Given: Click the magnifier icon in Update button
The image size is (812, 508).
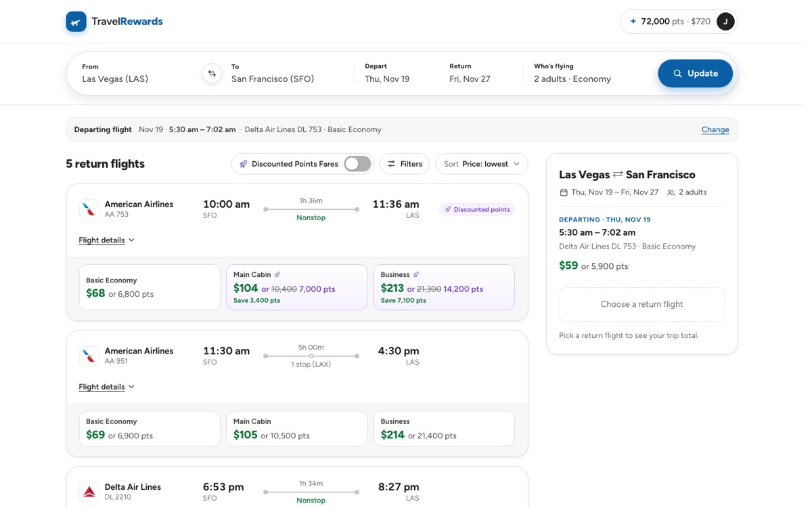Looking at the screenshot, I should click(x=677, y=74).
